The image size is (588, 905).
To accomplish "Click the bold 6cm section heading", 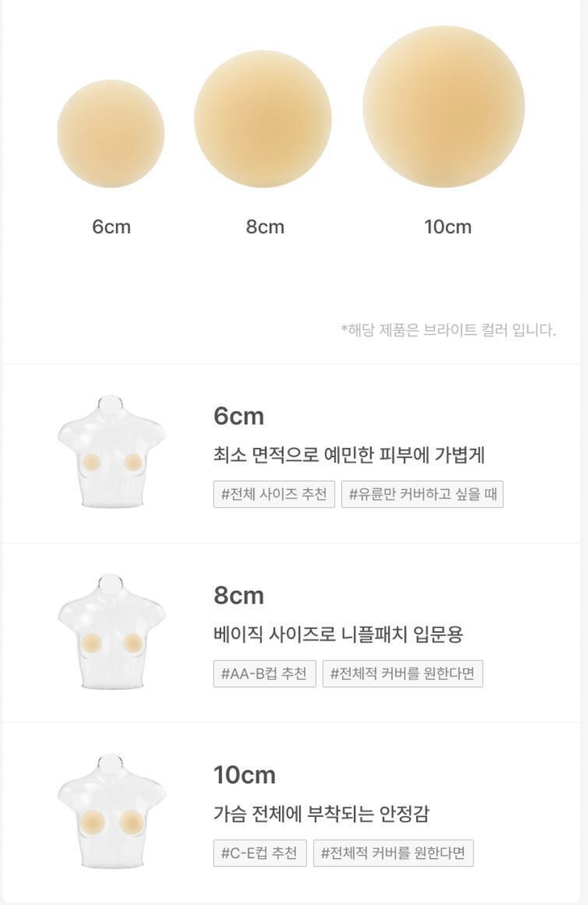I will [x=239, y=416].
